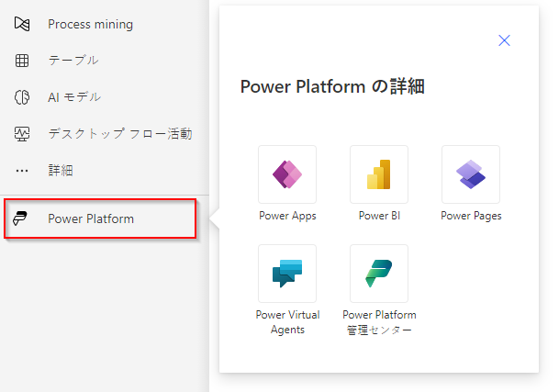Screen dimensions: 559x392
Task: Select the Process mining menu label
Action: pyautogui.click(x=90, y=24)
